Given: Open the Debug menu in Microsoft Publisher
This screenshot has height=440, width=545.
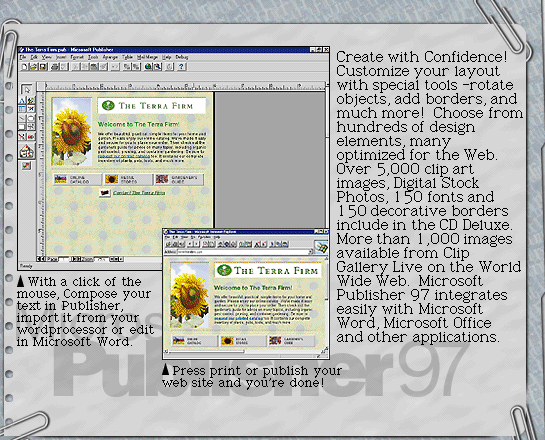Looking at the screenshot, I should pos(182,57).
